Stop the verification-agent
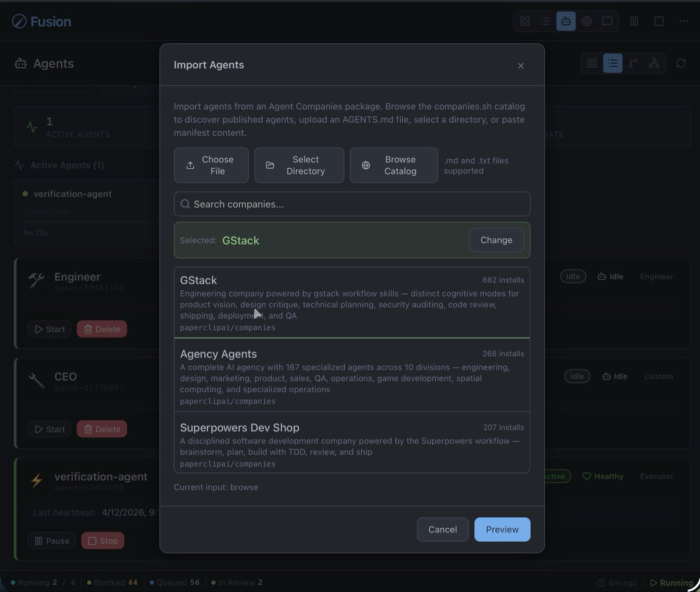This screenshot has height=592, width=700. coord(103,541)
